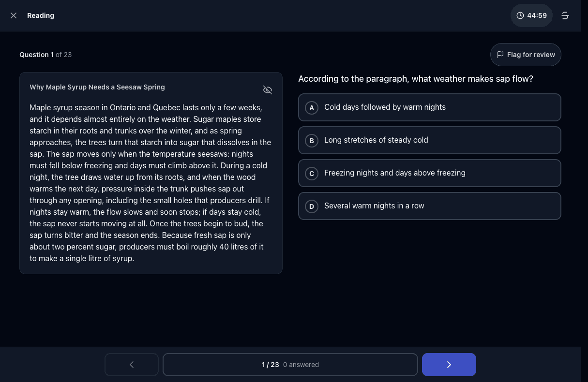Choose answer D Several warm nights in a row

pos(430,206)
